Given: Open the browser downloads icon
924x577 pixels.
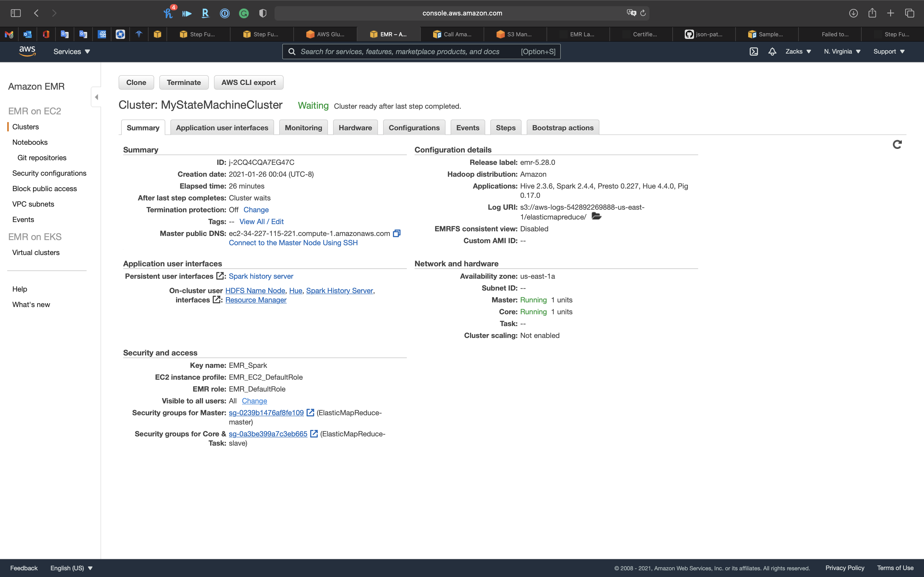Looking at the screenshot, I should click(853, 13).
